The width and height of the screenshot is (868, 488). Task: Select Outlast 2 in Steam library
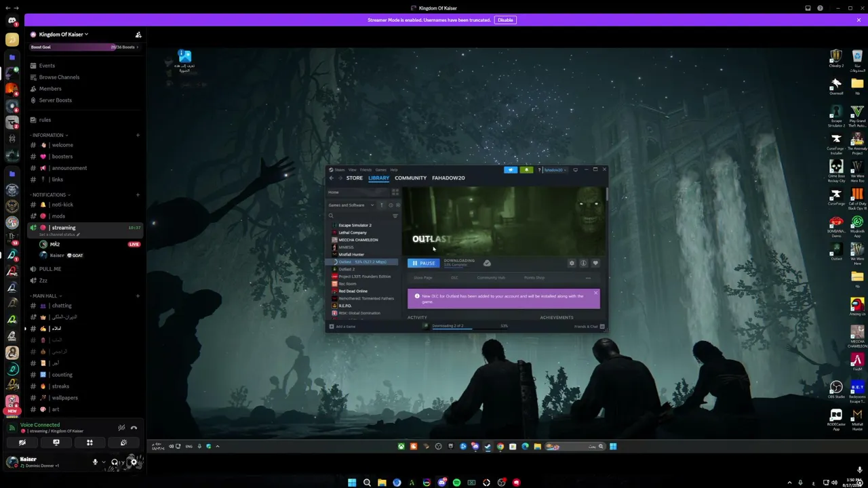point(347,269)
